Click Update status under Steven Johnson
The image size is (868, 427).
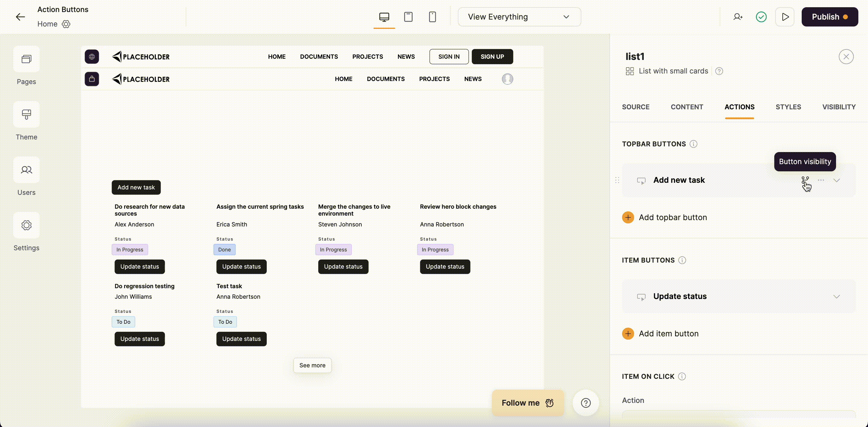point(343,267)
